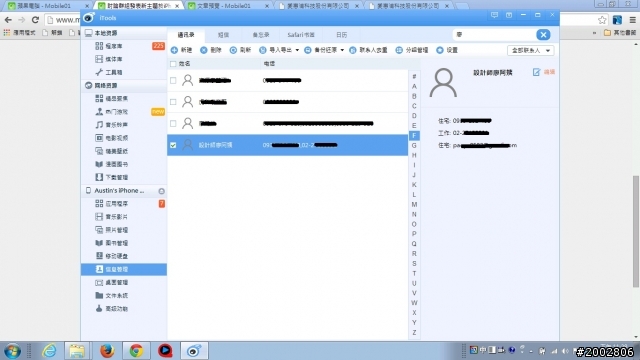Reload the Chrome page
This screenshot has width=640, height=360.
(35, 20)
